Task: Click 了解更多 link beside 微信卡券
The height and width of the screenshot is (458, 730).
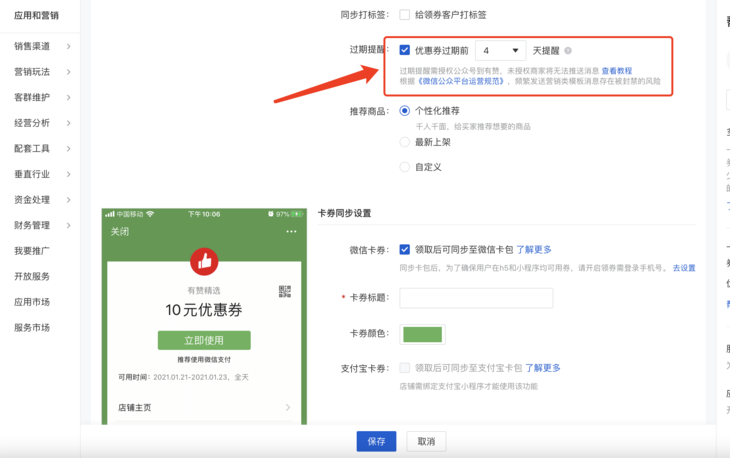Action: click(534, 249)
